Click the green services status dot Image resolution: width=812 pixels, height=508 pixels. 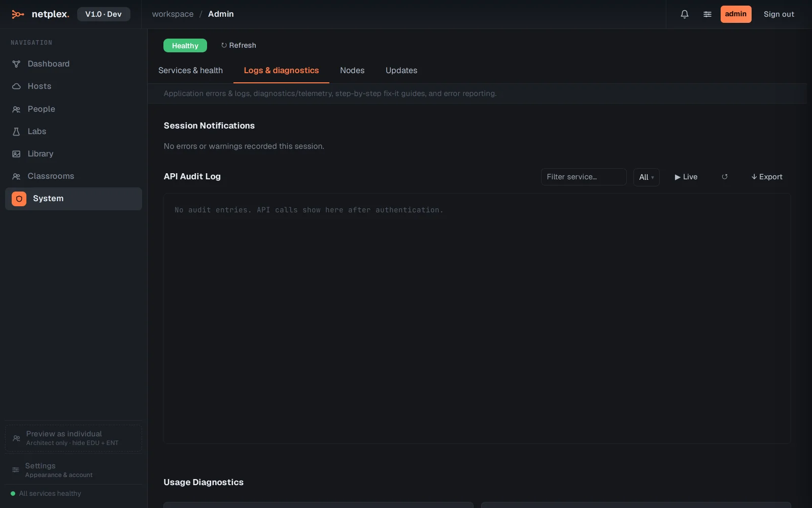coord(13,493)
